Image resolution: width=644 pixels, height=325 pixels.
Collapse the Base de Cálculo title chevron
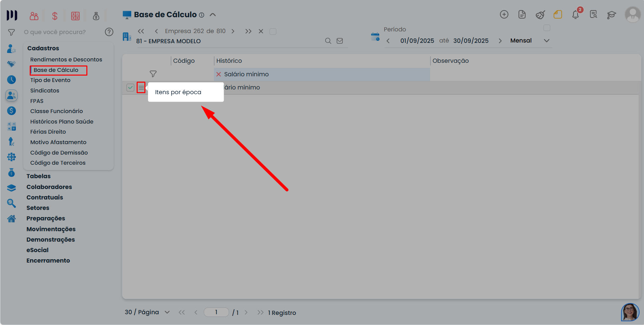point(213,15)
